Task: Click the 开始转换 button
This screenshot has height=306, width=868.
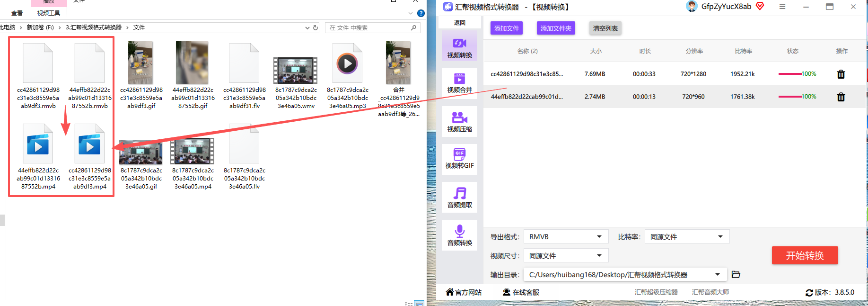Action: pos(805,255)
